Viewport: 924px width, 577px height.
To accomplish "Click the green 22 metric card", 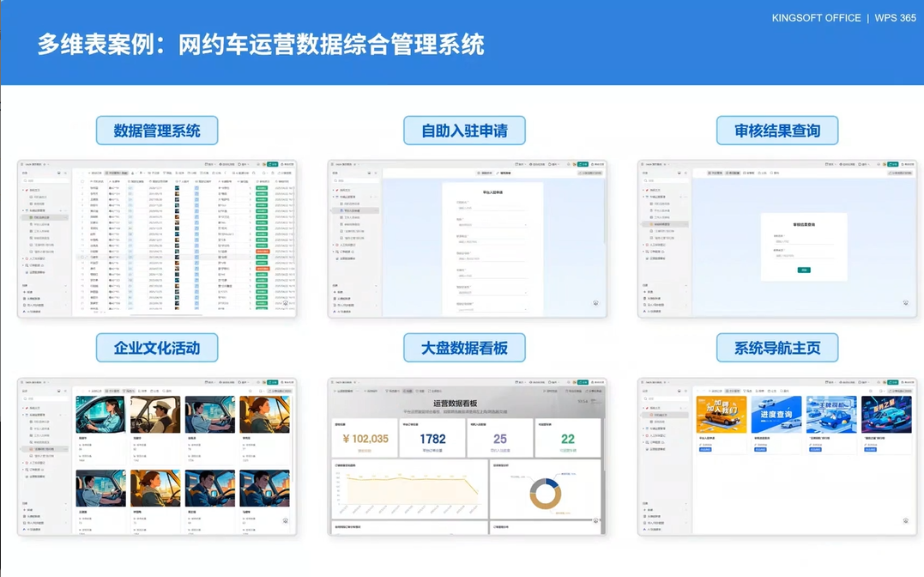I will pos(567,439).
